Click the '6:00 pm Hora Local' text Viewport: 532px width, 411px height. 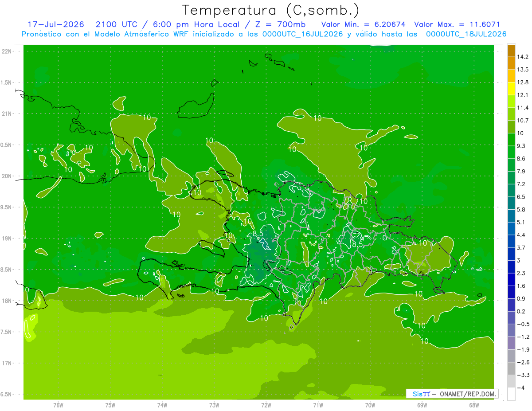coord(196,24)
